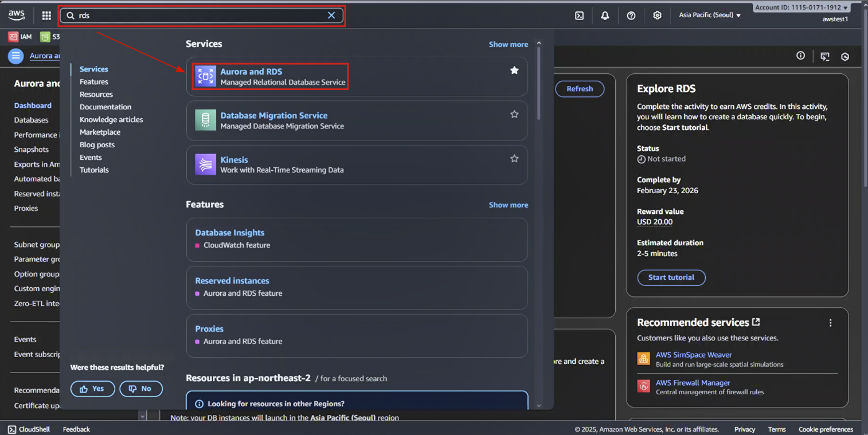This screenshot has width=868, height=435.
Task: Mark results unhelpful with No
Action: 141,389
